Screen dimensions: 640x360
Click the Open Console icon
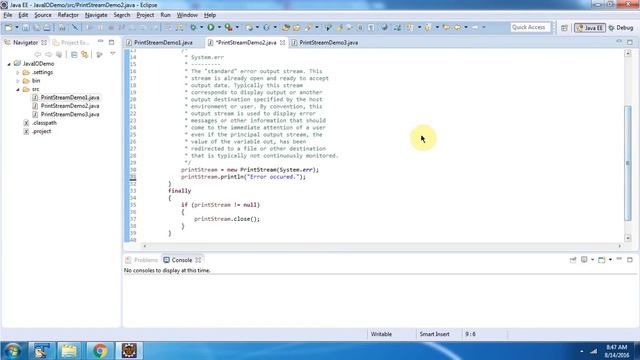602,260
